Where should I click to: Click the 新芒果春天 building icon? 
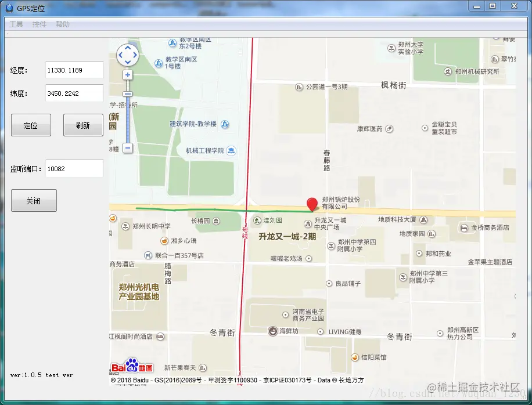(x=203, y=368)
